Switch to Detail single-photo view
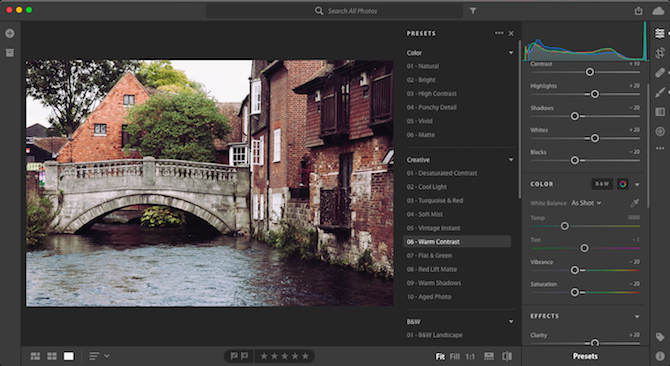Viewport: 670px width, 366px height. tap(68, 356)
